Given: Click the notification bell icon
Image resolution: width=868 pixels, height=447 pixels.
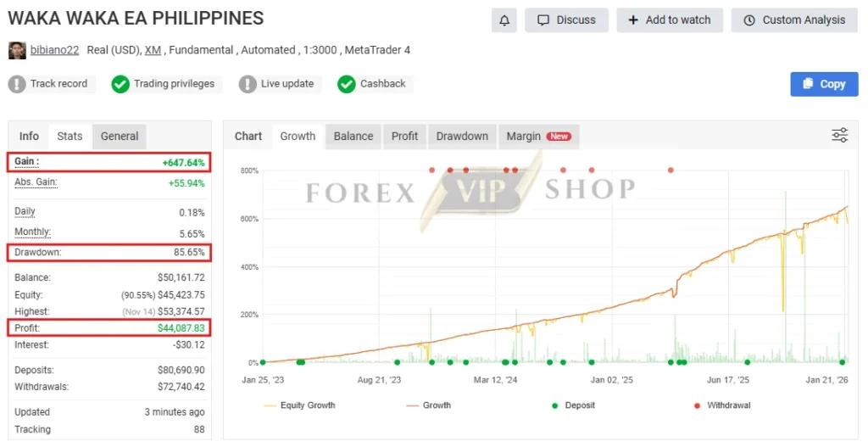Looking at the screenshot, I should pyautogui.click(x=504, y=20).
